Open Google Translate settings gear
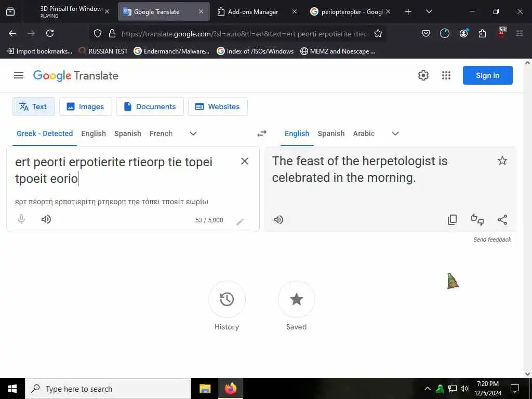532x399 pixels. point(423,75)
